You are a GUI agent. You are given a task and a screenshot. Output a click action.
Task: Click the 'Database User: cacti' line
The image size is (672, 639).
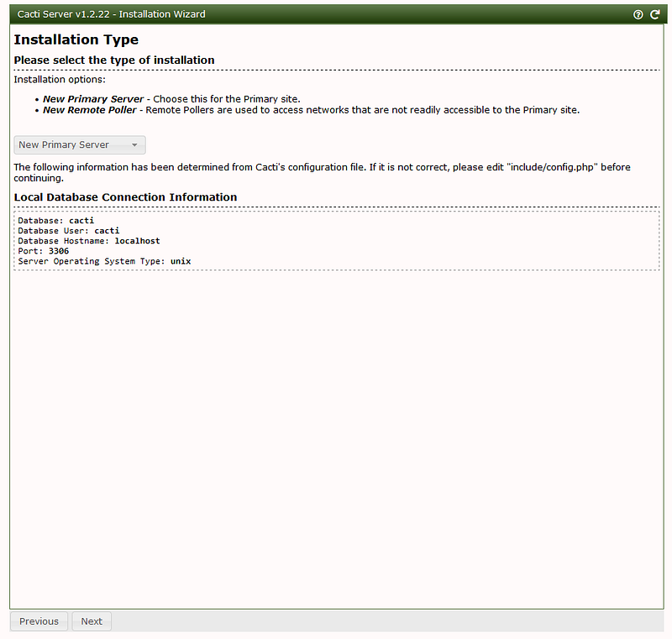[69, 231]
